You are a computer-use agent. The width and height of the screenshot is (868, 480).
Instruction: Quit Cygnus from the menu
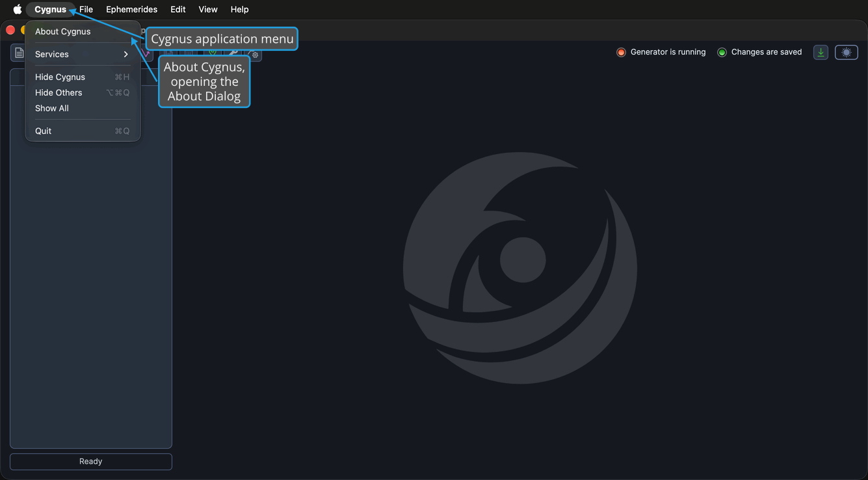click(x=83, y=131)
